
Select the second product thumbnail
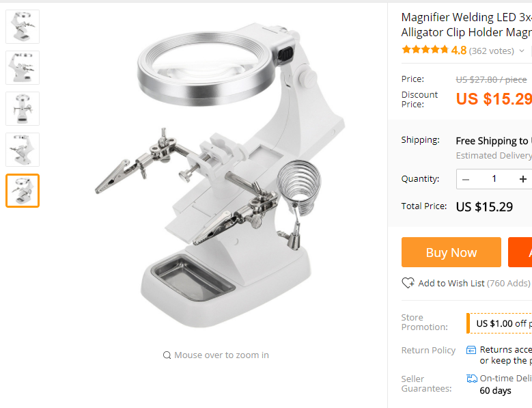tap(23, 68)
